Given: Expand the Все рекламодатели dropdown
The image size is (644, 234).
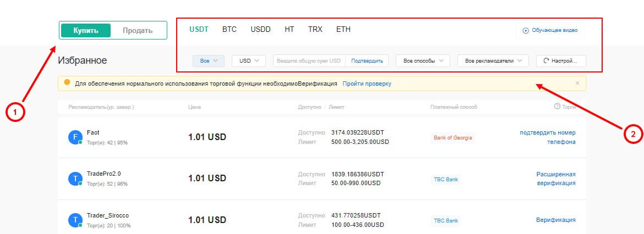Looking at the screenshot, I should pos(493,60).
